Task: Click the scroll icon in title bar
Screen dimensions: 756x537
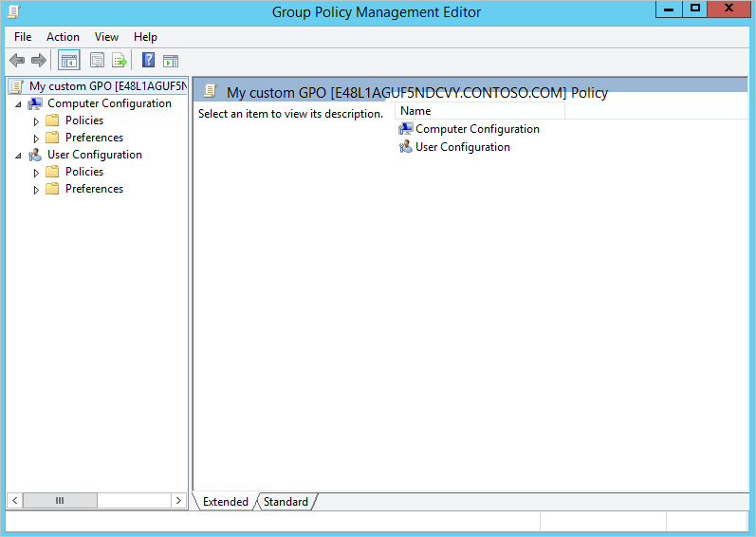Action: point(13,11)
